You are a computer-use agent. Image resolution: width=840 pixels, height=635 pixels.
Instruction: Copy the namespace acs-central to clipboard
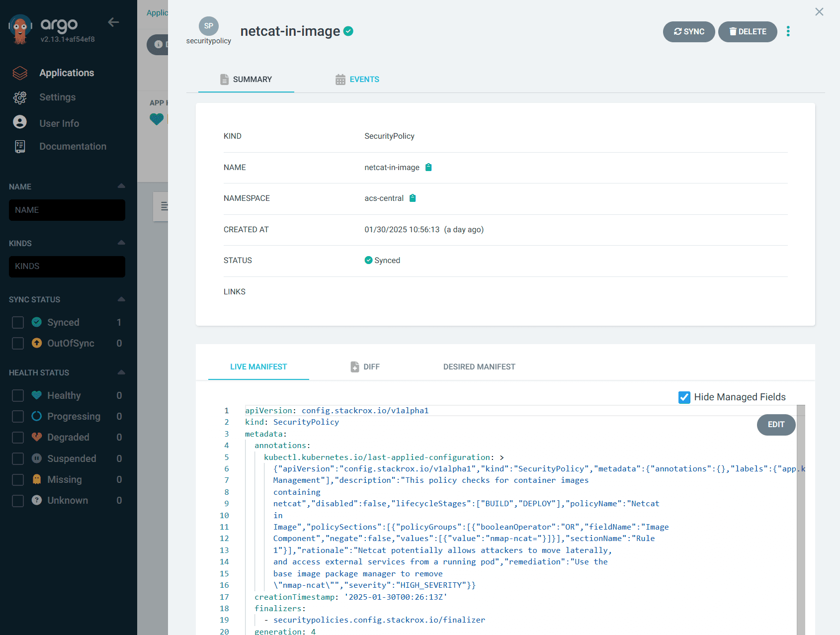[x=413, y=198]
